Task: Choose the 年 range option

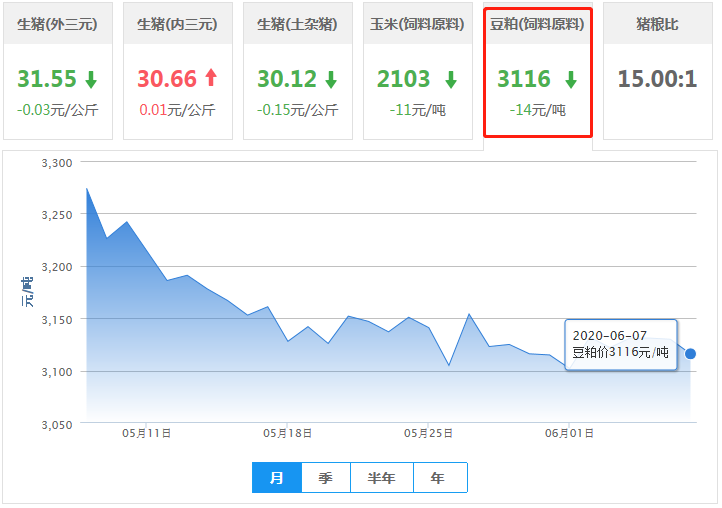Action: [438, 478]
